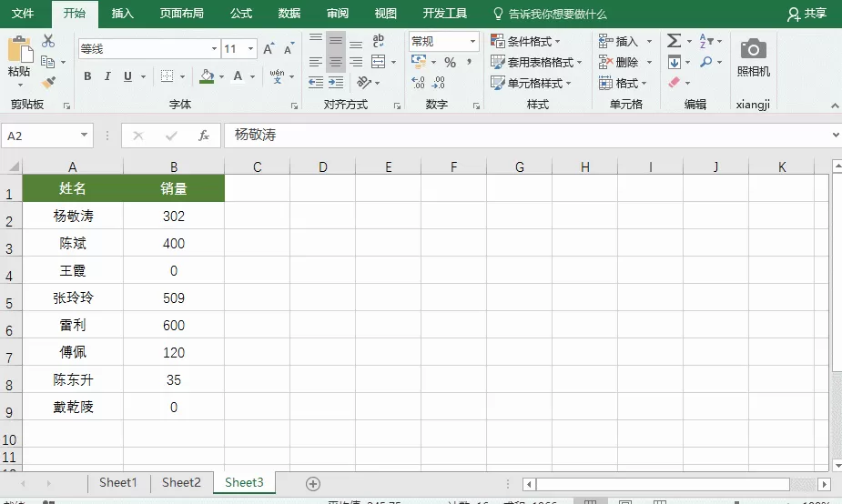The width and height of the screenshot is (842, 504).
Task: Switch to the 公式 ribbon tab
Action: pos(241,14)
